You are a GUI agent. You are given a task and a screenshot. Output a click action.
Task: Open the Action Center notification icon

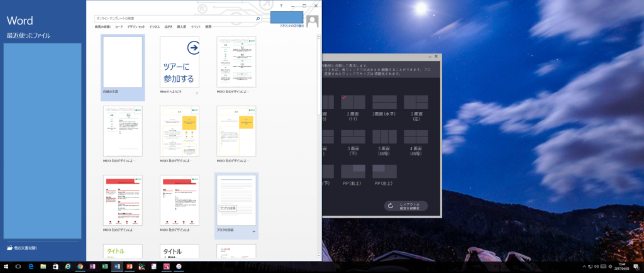636,267
